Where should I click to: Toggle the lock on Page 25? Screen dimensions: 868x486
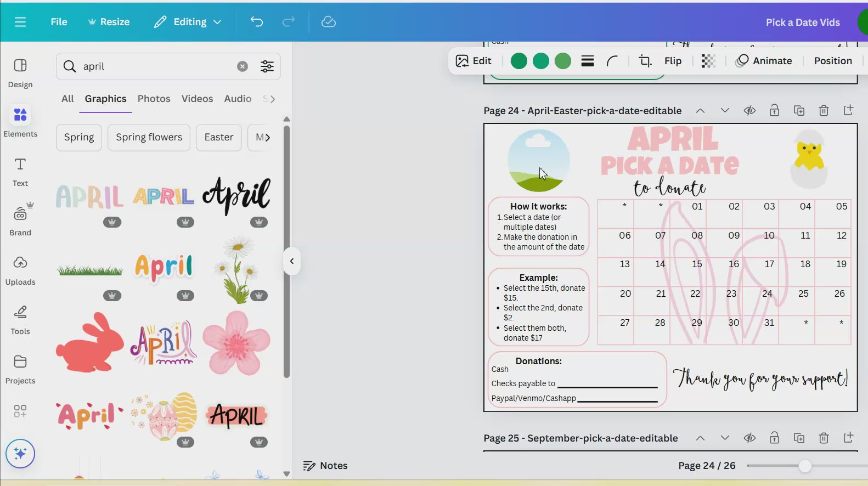coord(774,438)
